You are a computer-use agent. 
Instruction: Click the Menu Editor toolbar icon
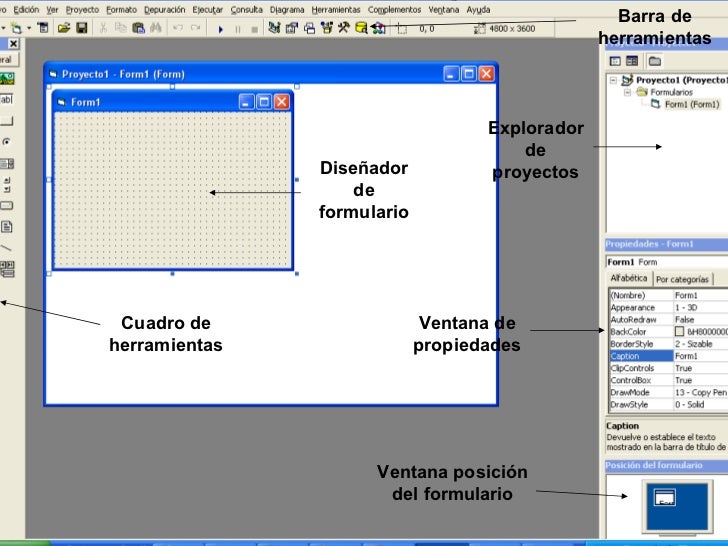(43, 28)
